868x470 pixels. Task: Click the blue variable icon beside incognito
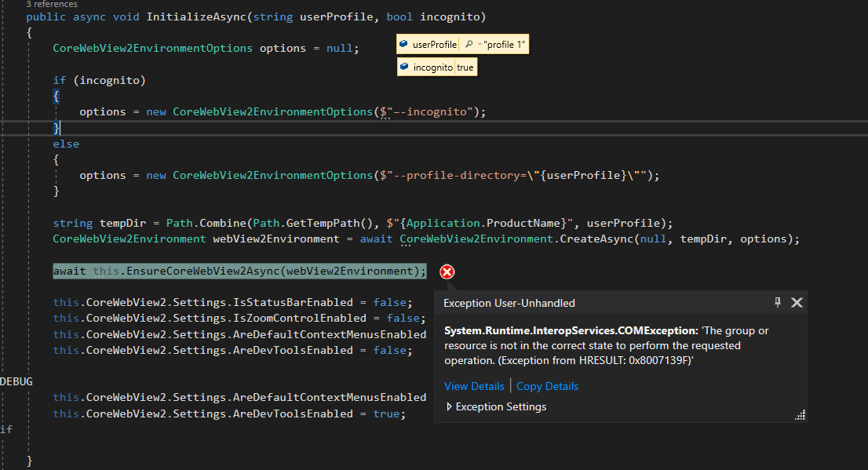404,67
